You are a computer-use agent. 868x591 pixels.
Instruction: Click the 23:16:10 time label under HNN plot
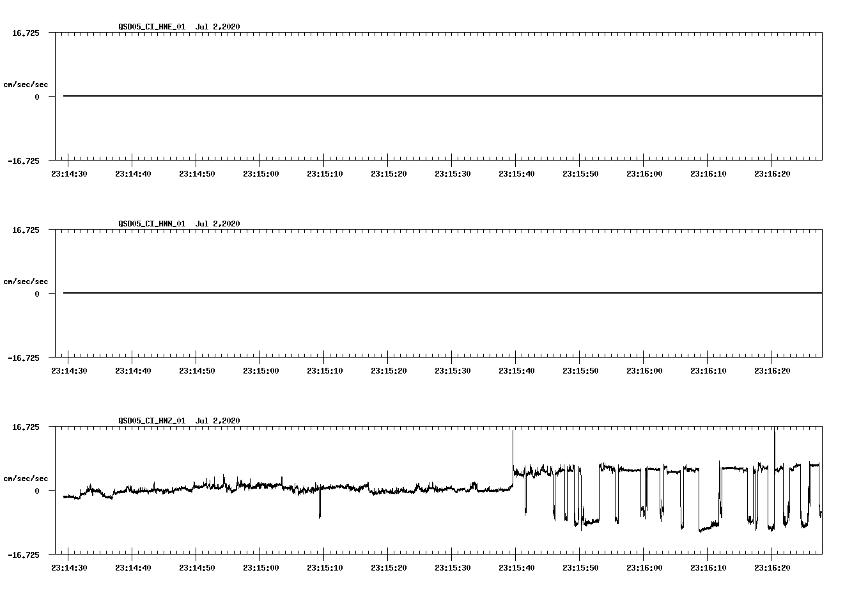click(x=708, y=371)
